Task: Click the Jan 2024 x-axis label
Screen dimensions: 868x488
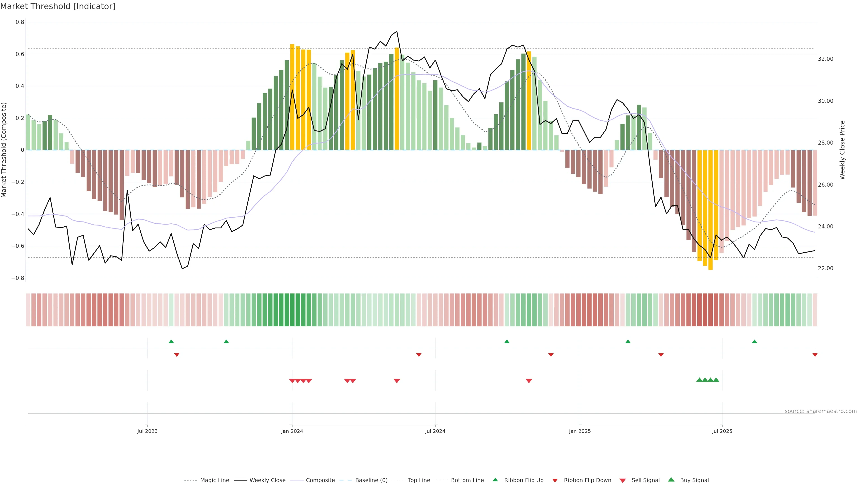Action: (292, 431)
